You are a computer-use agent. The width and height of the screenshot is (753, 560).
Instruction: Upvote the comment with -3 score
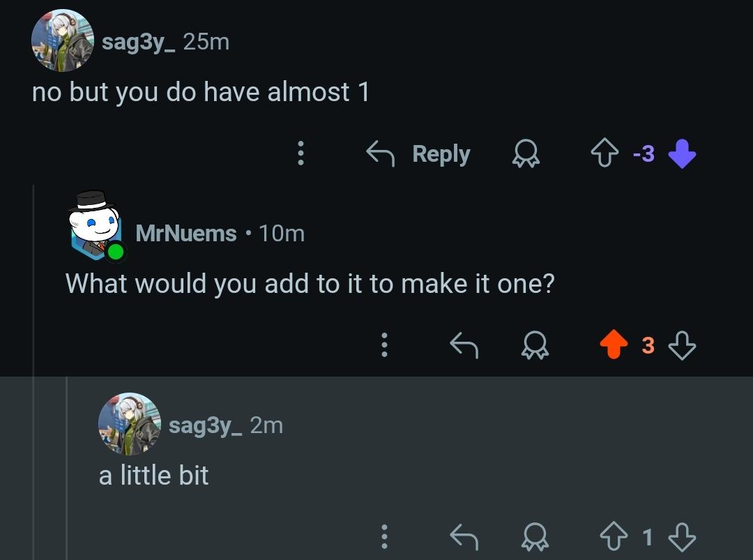(604, 153)
